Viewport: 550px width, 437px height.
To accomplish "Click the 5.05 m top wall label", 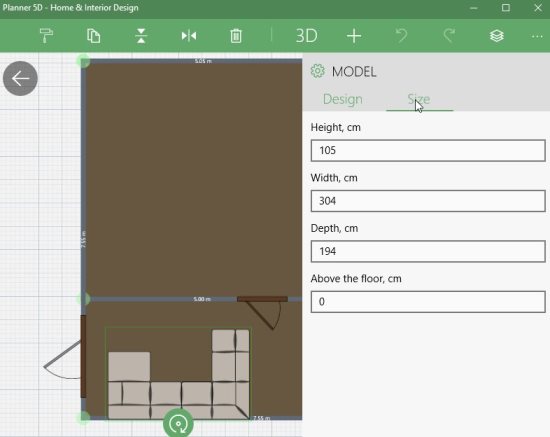I will pos(203,61).
